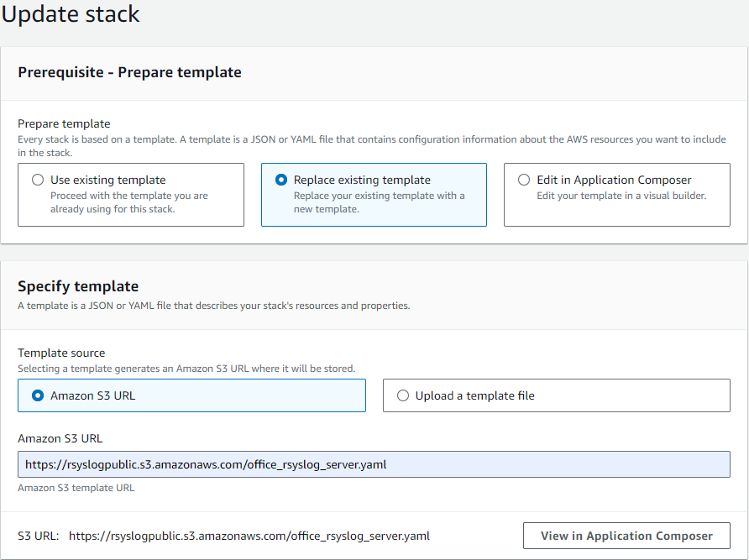Choose the Replace existing template radio option

coord(281,180)
